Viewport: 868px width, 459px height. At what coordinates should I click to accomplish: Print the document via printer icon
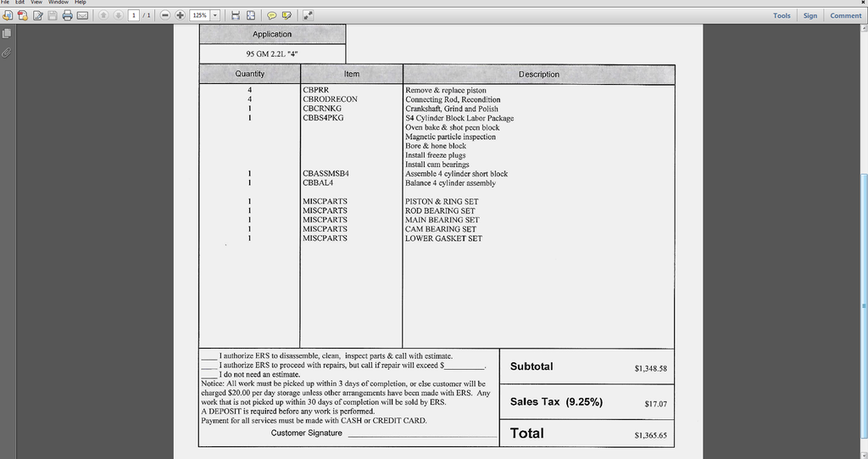point(68,15)
